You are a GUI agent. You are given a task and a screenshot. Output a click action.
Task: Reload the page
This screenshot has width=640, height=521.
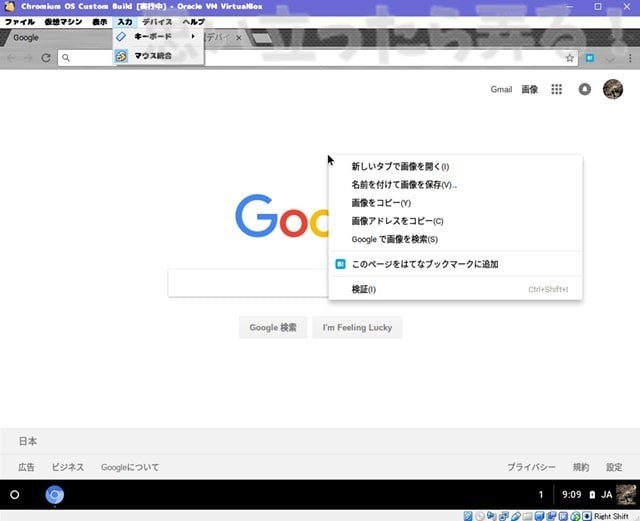[x=46, y=58]
